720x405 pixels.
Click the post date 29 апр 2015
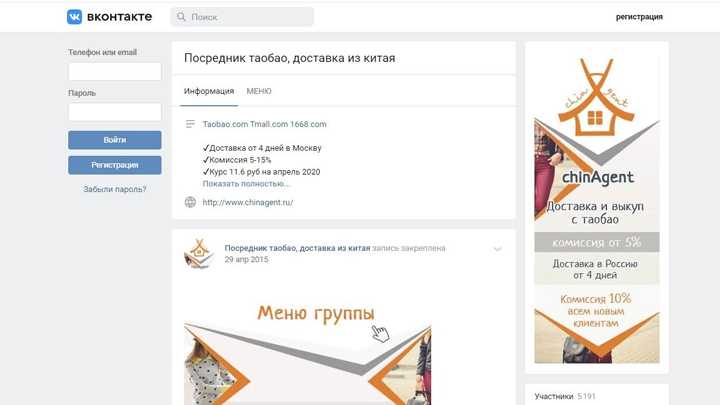[x=246, y=259]
